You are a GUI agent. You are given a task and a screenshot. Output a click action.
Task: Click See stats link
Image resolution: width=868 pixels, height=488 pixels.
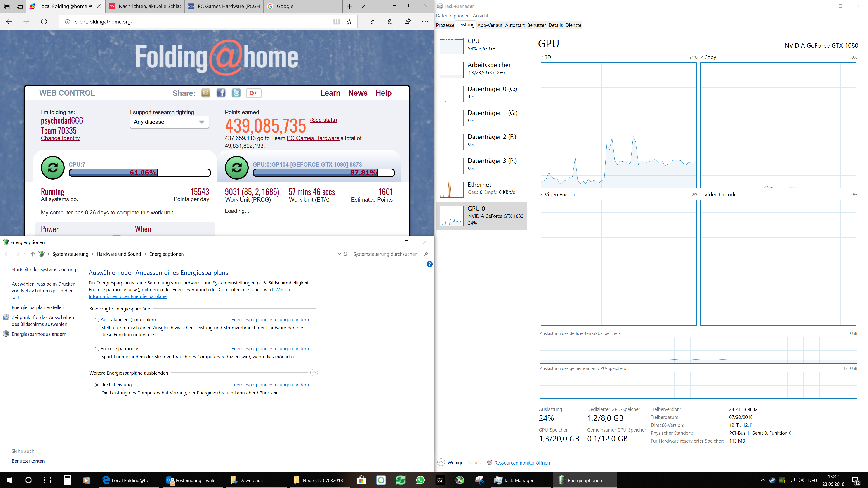[323, 120]
